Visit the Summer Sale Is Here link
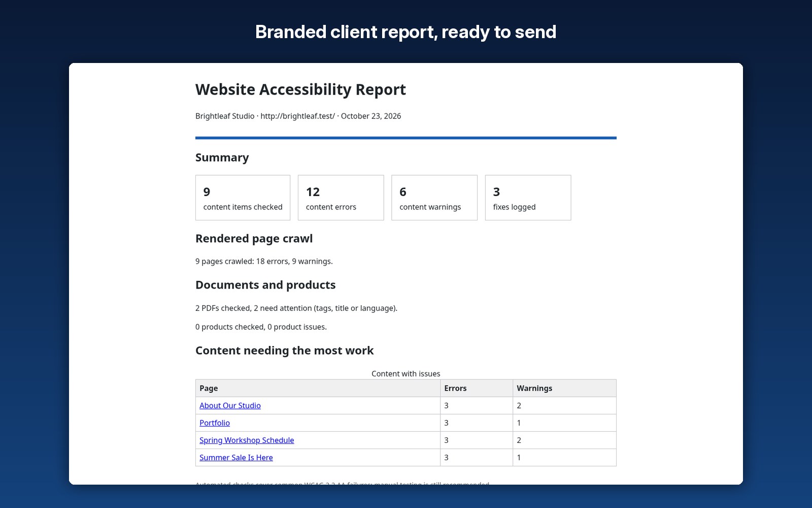 (x=236, y=457)
